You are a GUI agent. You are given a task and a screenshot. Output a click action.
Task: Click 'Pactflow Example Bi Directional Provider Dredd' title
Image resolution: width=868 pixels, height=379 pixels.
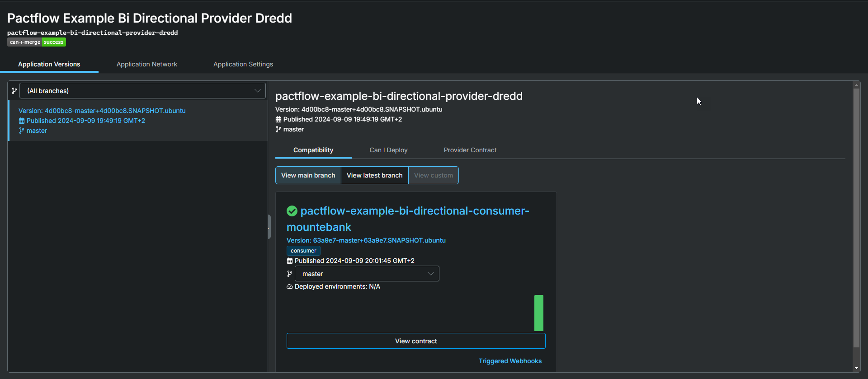click(150, 18)
